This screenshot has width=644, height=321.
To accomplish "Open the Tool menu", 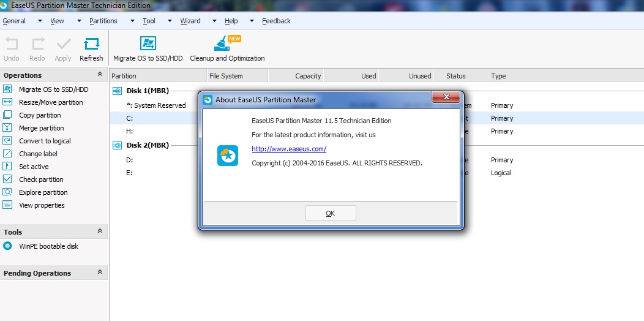I will coord(149,21).
